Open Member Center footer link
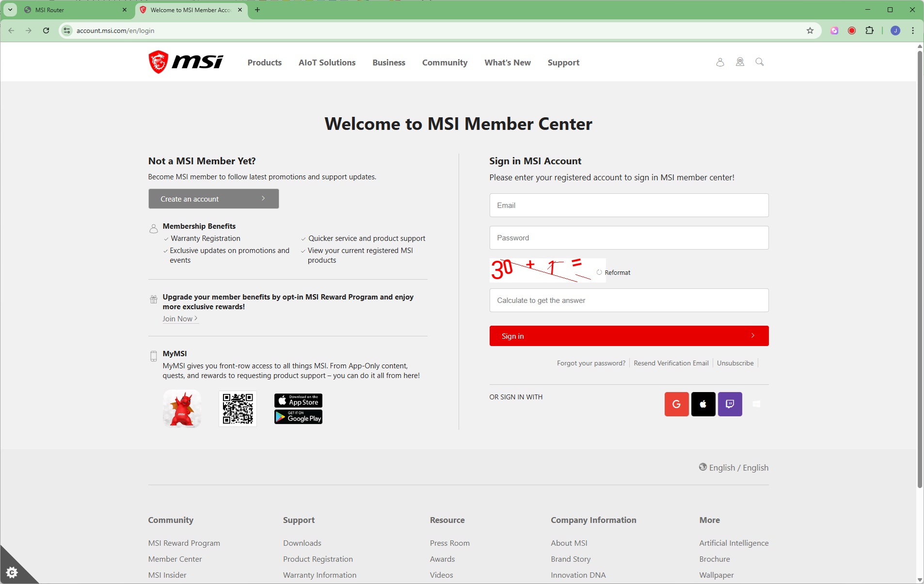 tap(175, 559)
